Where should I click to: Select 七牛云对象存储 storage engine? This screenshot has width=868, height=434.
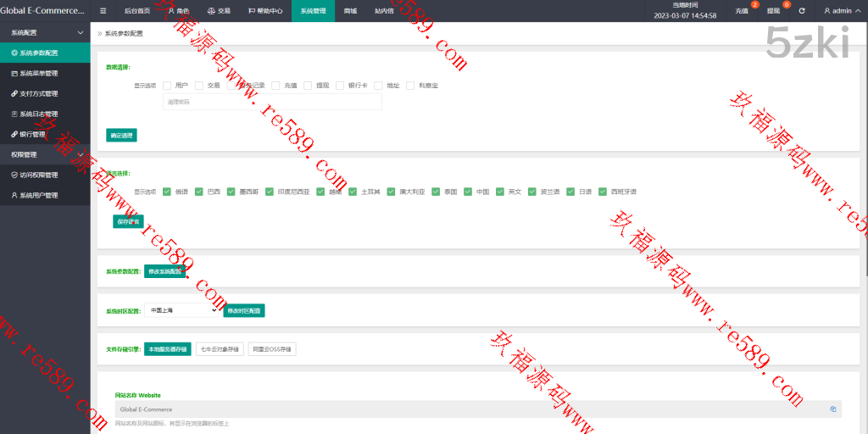[x=220, y=348]
